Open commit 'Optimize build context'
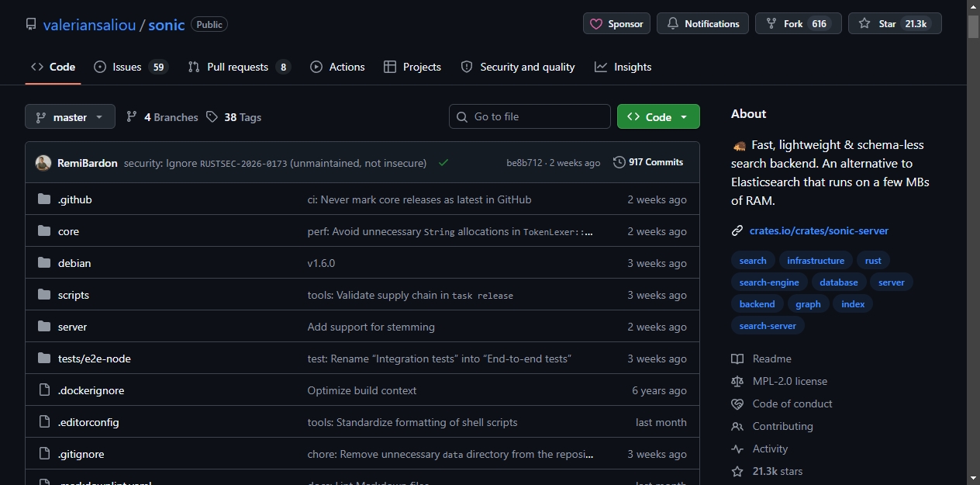 (x=362, y=390)
